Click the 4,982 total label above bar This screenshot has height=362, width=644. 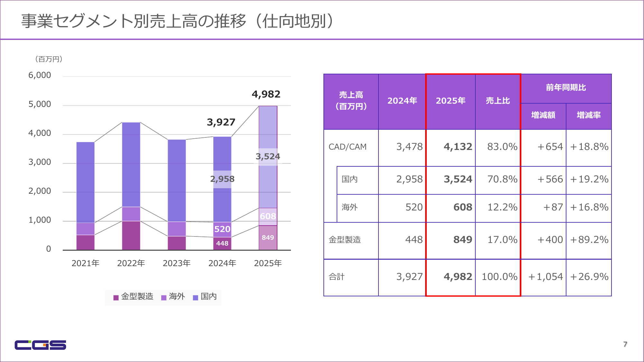pyautogui.click(x=266, y=94)
